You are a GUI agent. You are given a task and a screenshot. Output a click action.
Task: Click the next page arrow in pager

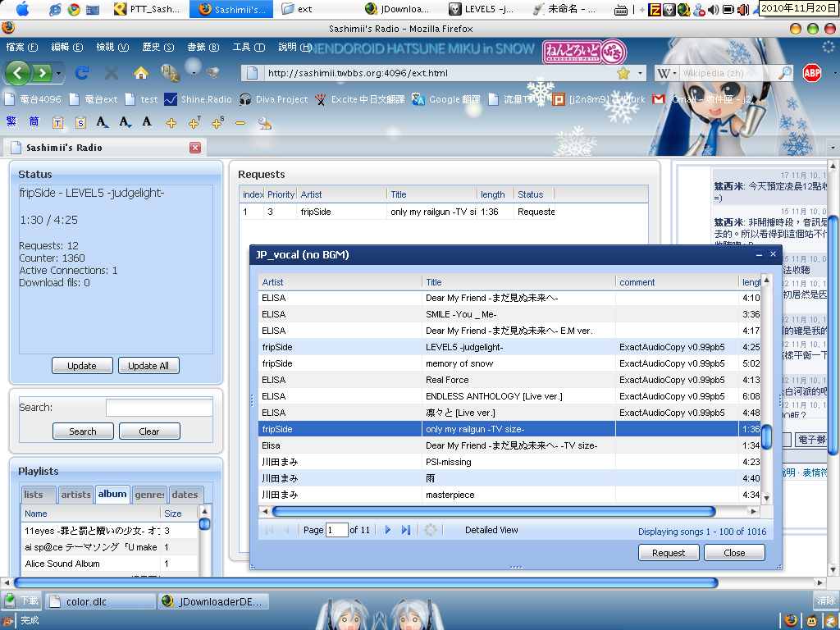(x=388, y=531)
